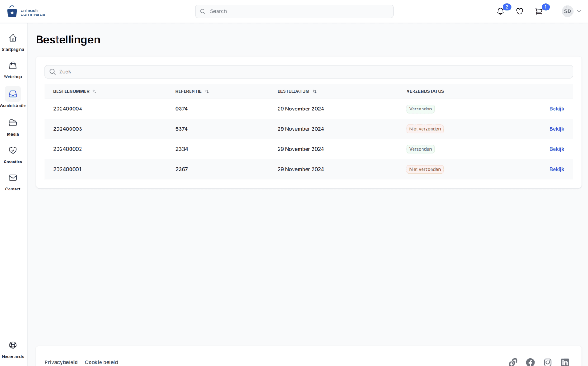
Task: Go to Startpagina in the sidebar
Action: click(x=13, y=43)
